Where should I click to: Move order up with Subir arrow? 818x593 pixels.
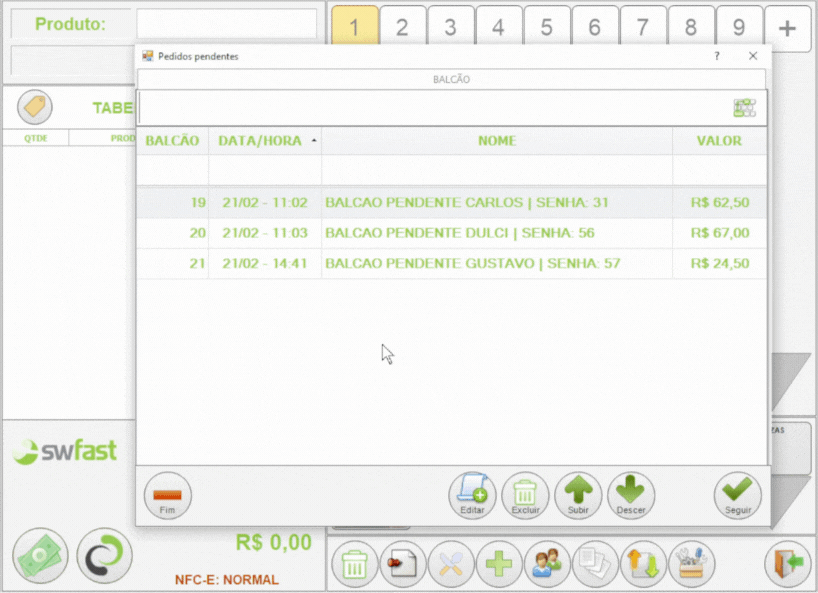pos(578,495)
